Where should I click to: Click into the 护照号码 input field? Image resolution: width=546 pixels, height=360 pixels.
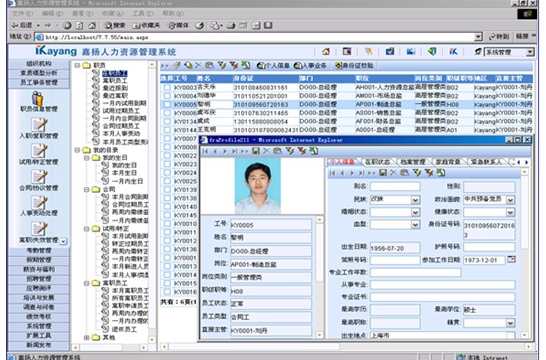(489, 247)
